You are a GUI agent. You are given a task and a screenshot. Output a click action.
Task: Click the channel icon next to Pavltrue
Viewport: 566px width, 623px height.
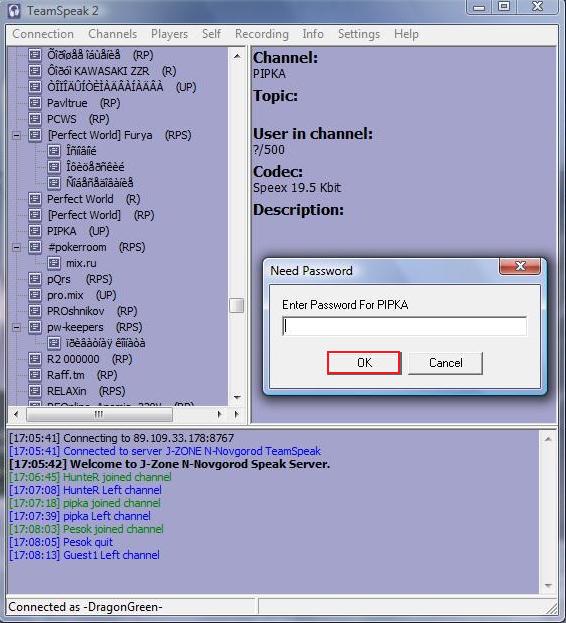[x=35, y=103]
